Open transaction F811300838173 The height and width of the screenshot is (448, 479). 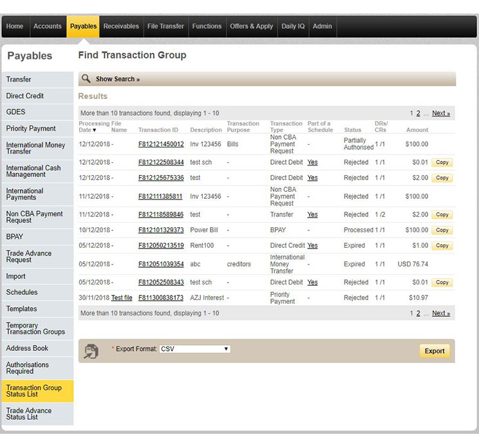[x=161, y=298]
